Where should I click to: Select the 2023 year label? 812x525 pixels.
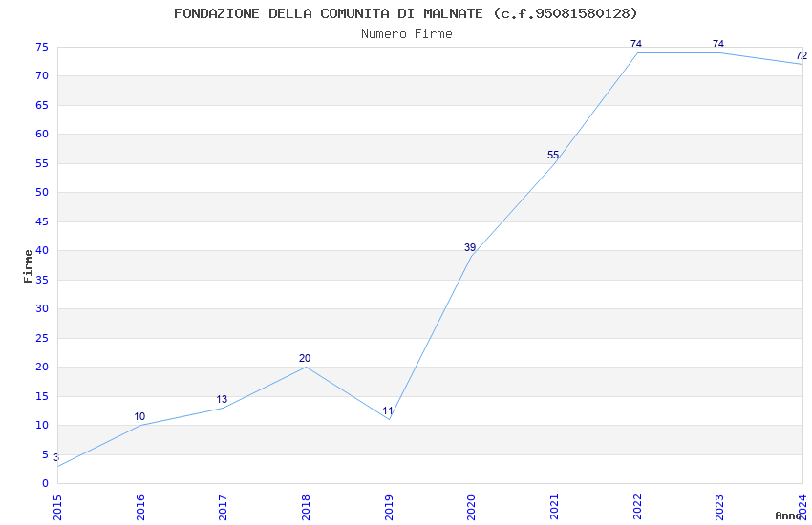coord(720,508)
